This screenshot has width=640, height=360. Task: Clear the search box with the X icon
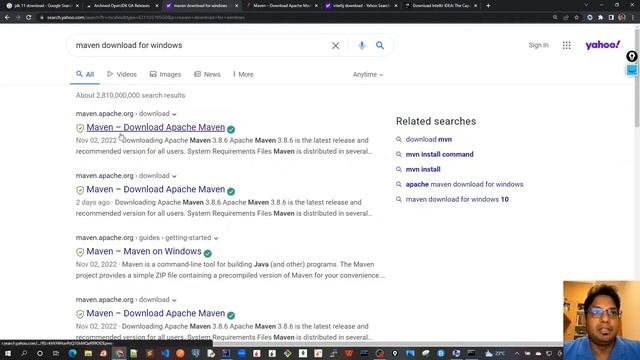(x=336, y=46)
